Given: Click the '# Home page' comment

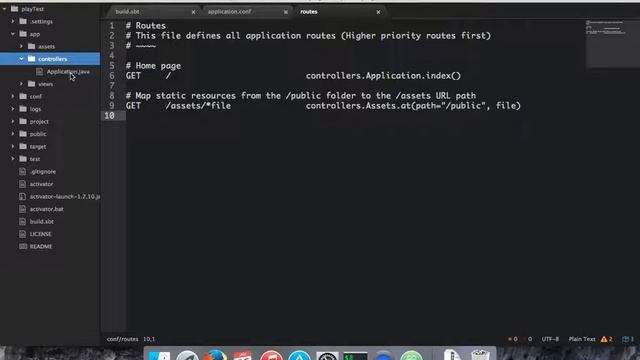Looking at the screenshot, I should (x=153, y=66).
